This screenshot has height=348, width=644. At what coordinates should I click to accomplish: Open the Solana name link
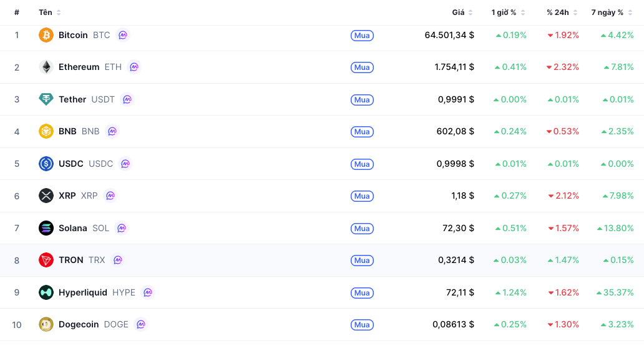(x=72, y=228)
